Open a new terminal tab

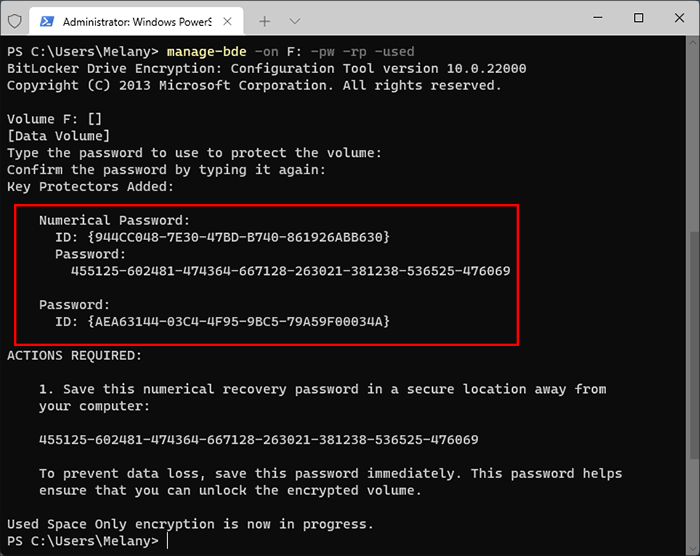[x=265, y=21]
